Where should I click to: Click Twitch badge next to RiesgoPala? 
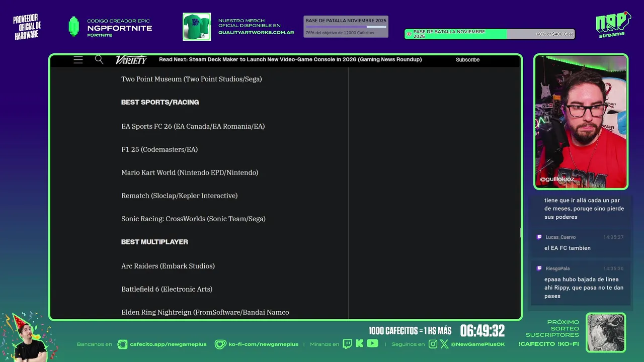point(539,268)
